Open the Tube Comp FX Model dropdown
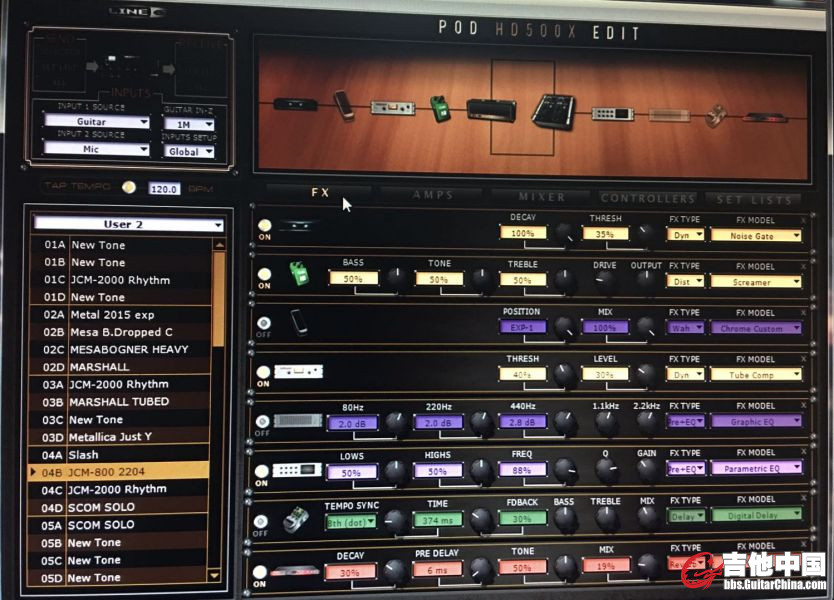 click(x=756, y=375)
